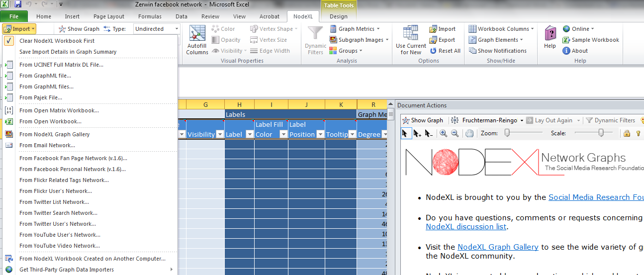
Task: Select the subtract-from-selection pointer tool
Action: point(428,133)
